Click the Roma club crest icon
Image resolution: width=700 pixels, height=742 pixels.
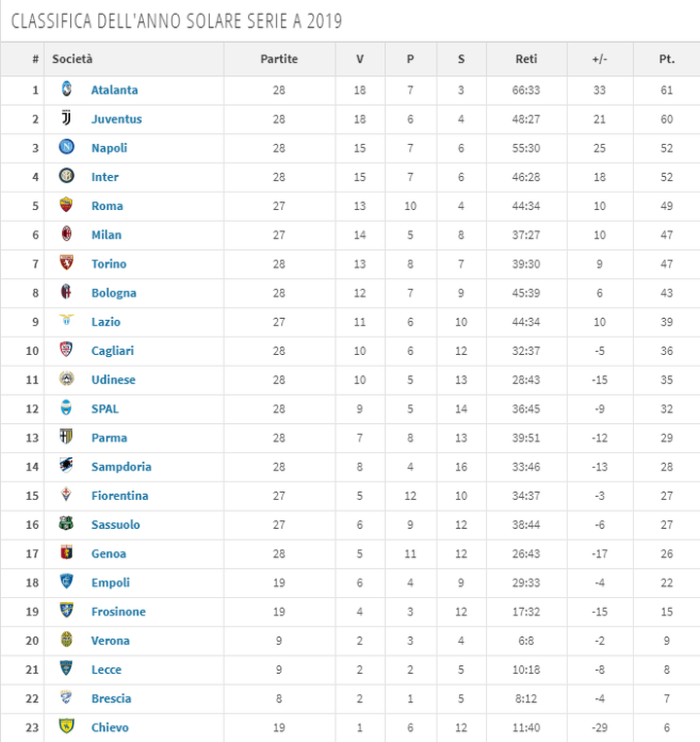tap(66, 205)
